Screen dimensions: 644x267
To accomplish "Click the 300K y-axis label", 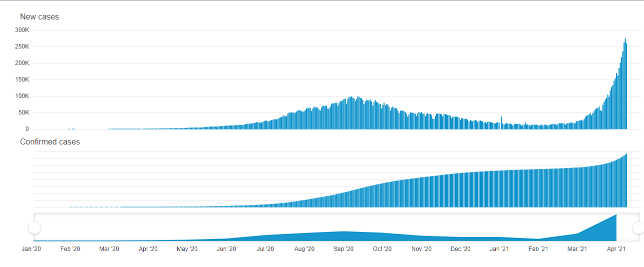I will [x=22, y=30].
